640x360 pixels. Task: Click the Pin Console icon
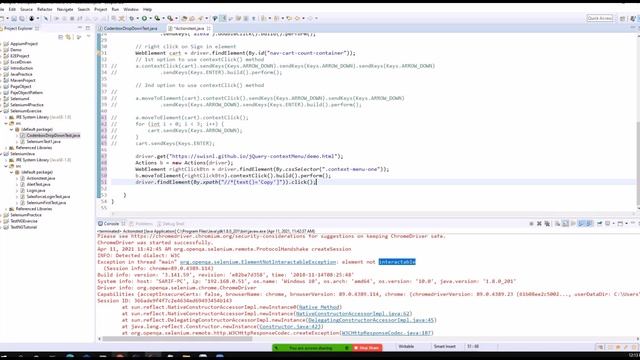600,224
